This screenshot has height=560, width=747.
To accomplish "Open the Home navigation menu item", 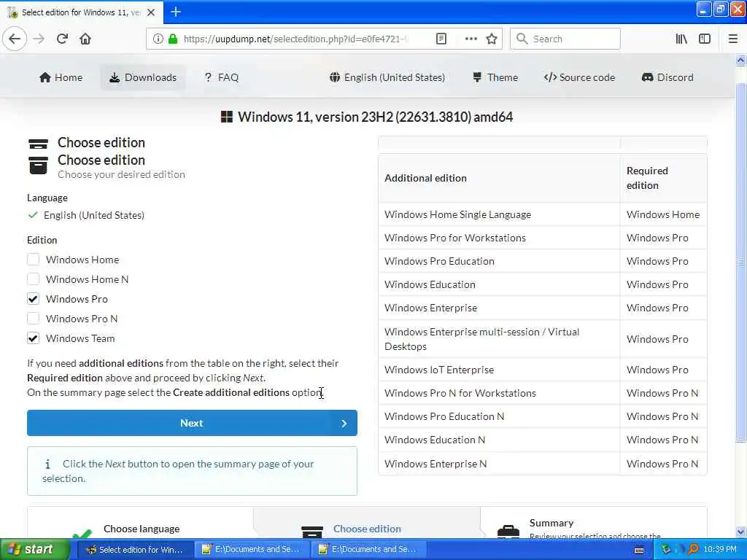I will tap(61, 77).
